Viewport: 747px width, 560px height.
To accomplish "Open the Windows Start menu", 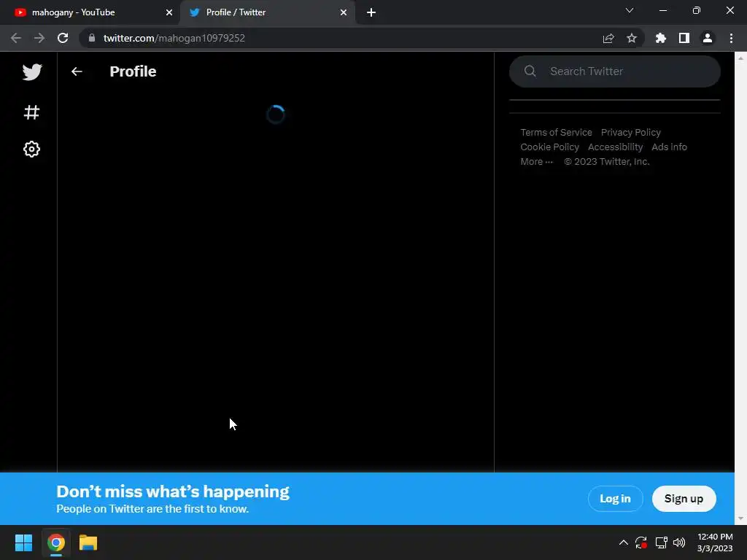I will 23,542.
